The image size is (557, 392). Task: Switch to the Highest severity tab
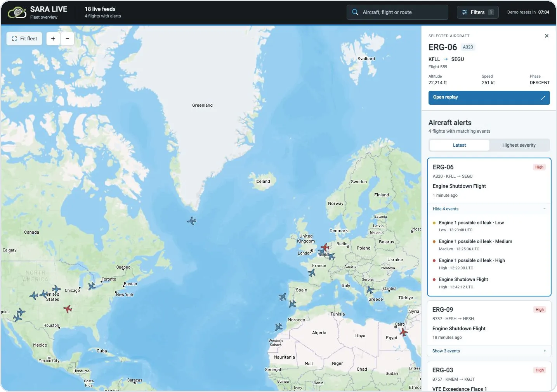click(519, 145)
